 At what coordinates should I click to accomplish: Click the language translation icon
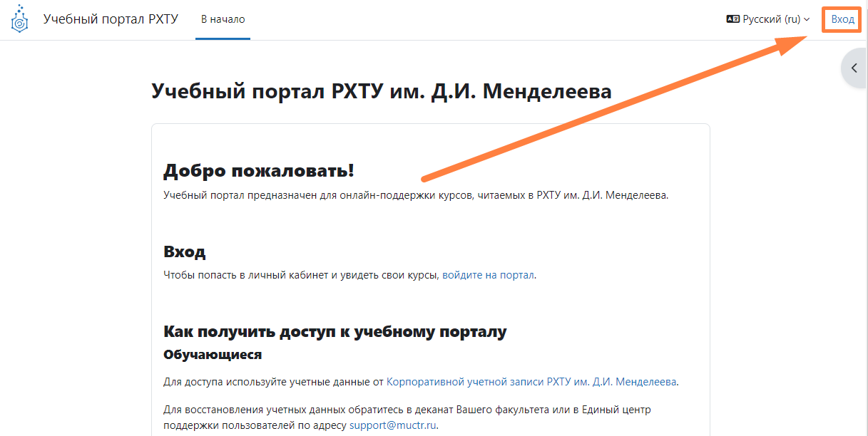pos(732,19)
